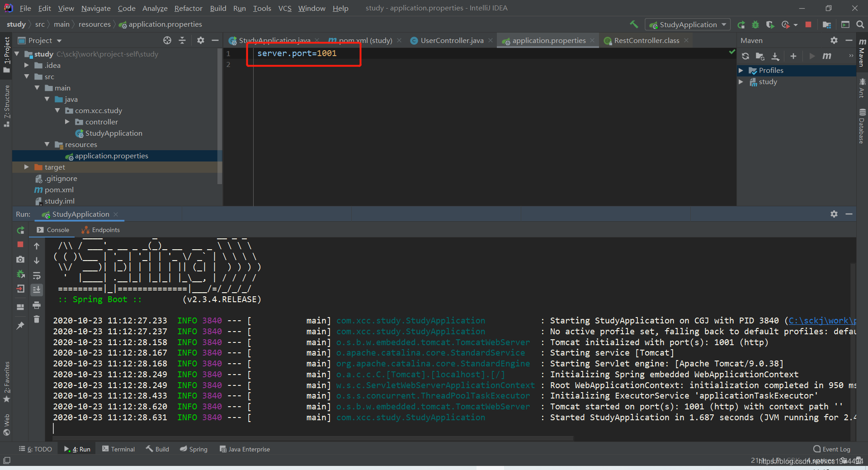This screenshot has width=868, height=470.
Task: Open Project panel settings gear
Action: click(x=201, y=40)
